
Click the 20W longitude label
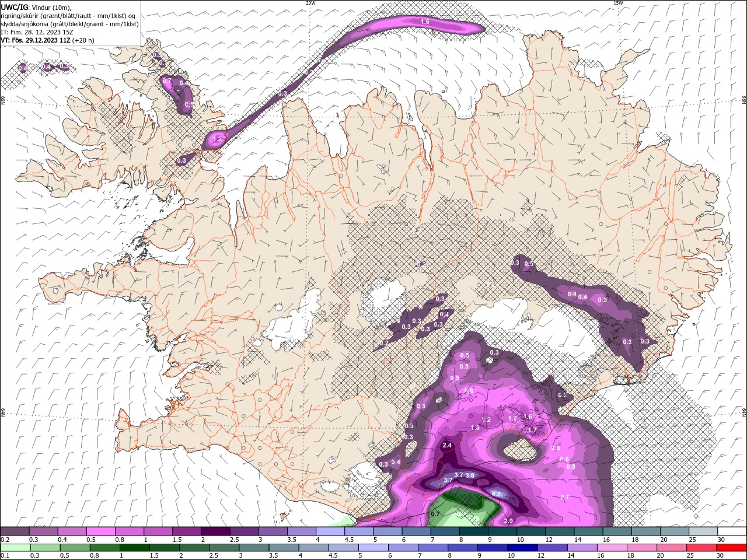pos(310,3)
